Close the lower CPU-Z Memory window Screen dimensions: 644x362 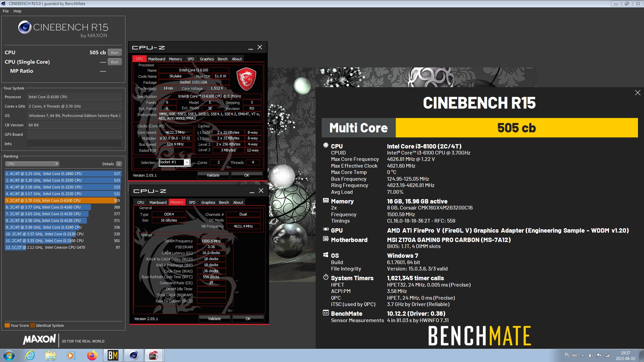pos(261,191)
